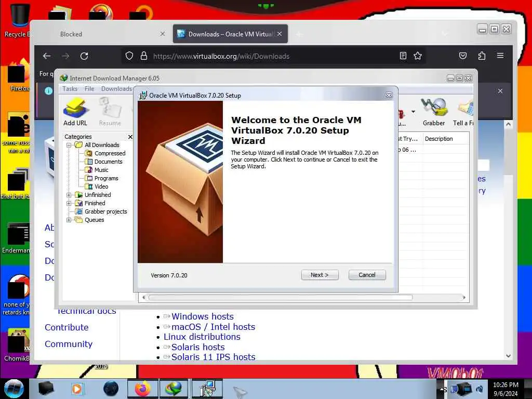Click the Firefox taskbar icon
This screenshot has height=399, width=532.
point(142,389)
